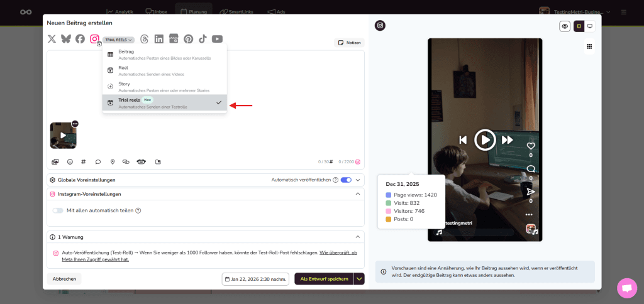
Task: Open the grid view icon beside preview
Action: point(589,46)
